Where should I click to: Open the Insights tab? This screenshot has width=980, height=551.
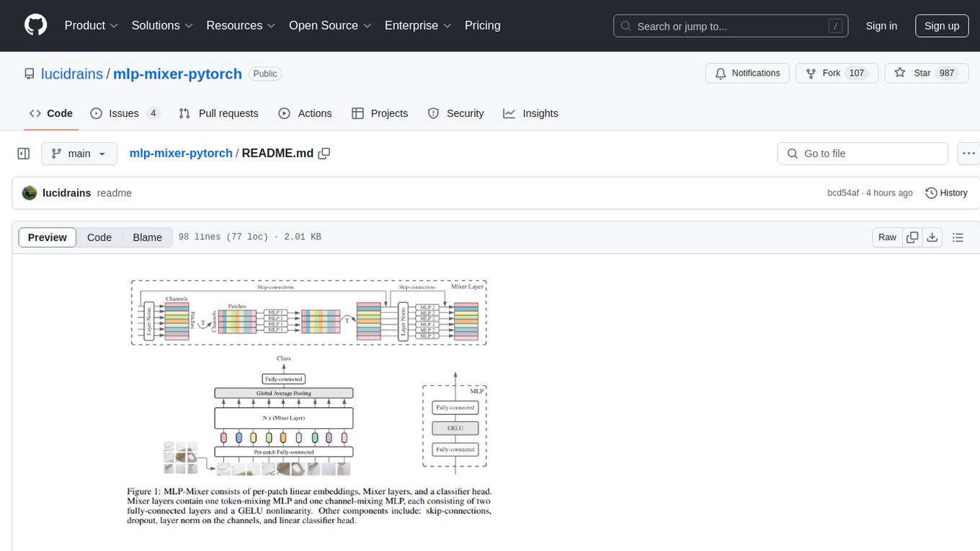coord(530,113)
